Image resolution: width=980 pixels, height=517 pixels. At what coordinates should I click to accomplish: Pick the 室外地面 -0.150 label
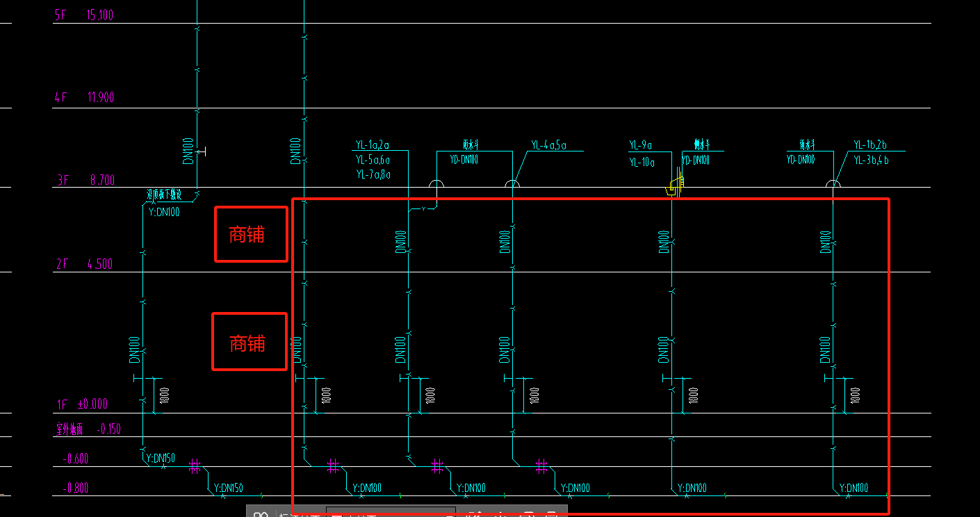(88, 429)
